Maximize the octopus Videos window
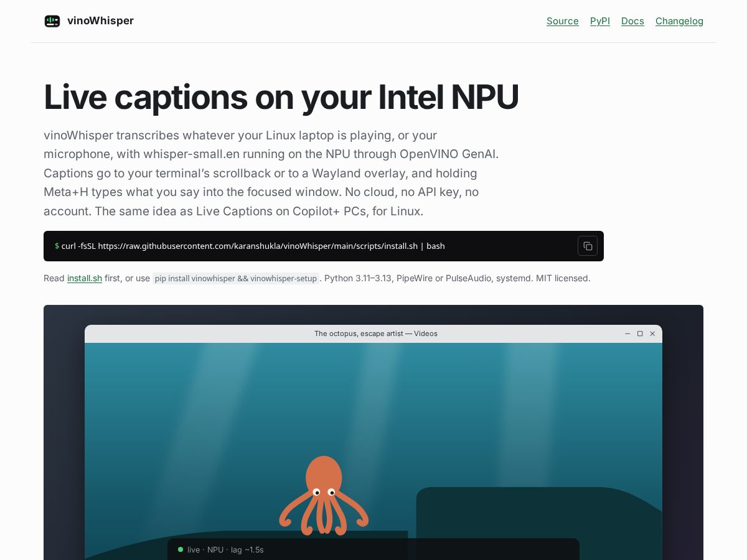This screenshot has height=560, width=747. click(640, 334)
